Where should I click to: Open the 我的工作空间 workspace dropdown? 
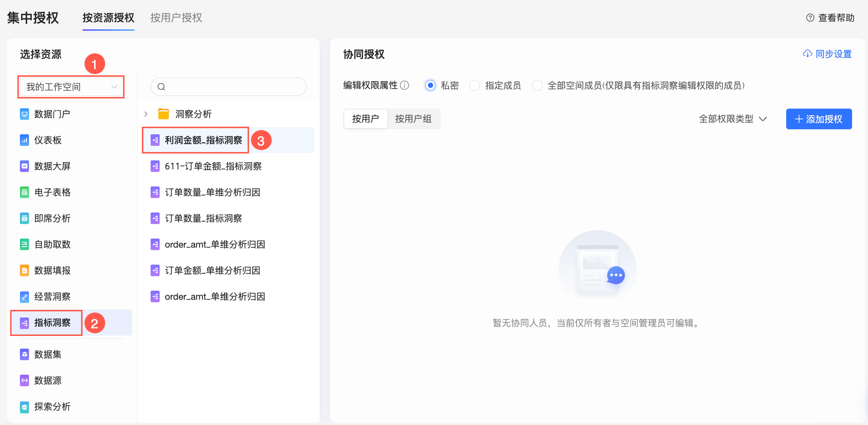click(x=71, y=87)
